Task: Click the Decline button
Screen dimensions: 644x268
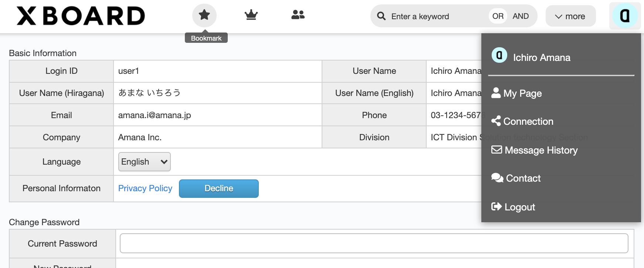Action: coord(219,189)
